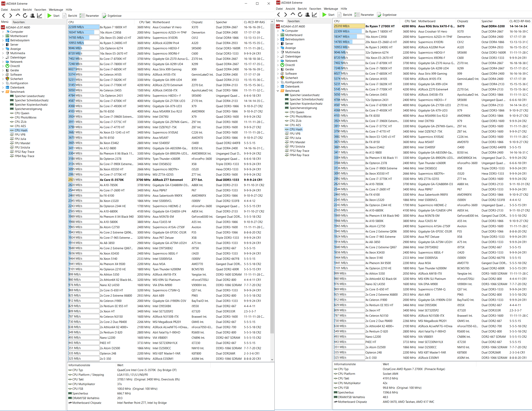Image resolution: width=532 pixels, height=411 pixels.
Task: Open the graph chart icon in left toolbar
Action: pos(40,16)
